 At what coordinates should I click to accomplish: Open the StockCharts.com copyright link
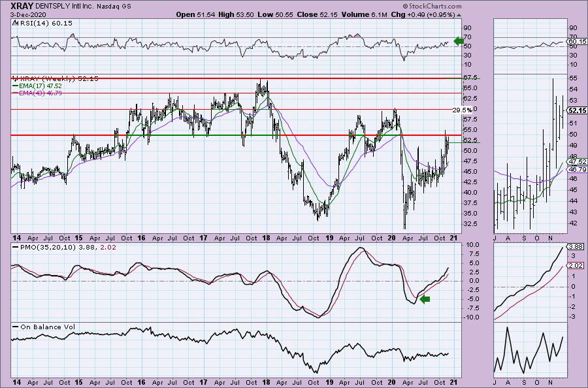pyautogui.click(x=433, y=6)
